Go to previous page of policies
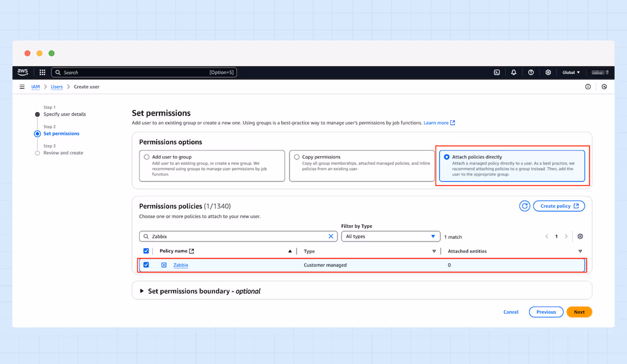 [547, 237]
